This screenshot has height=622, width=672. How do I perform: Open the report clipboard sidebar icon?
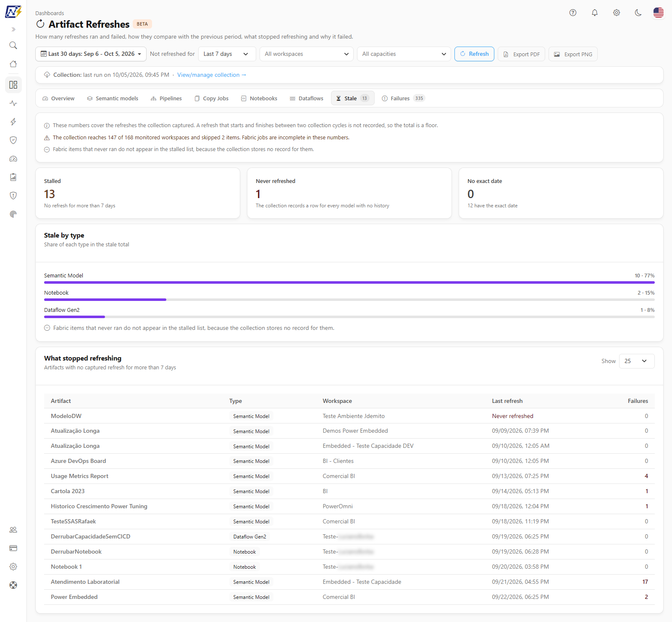coord(13,177)
